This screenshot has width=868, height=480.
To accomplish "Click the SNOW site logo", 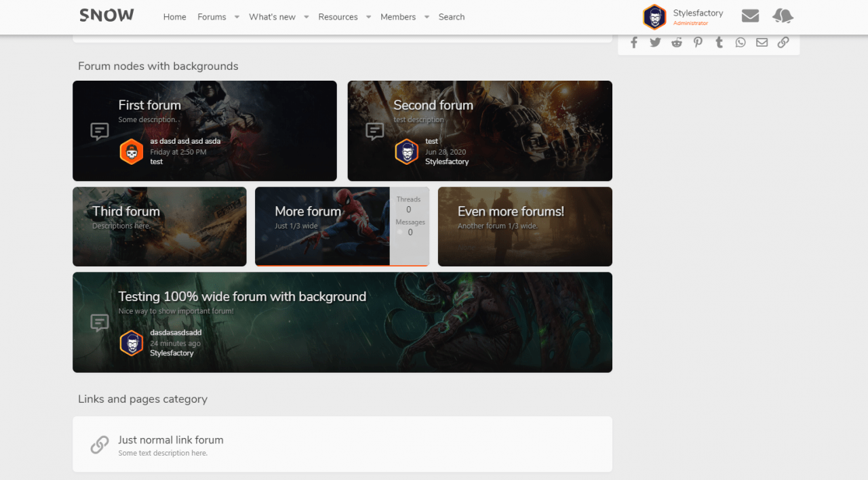I will (106, 16).
